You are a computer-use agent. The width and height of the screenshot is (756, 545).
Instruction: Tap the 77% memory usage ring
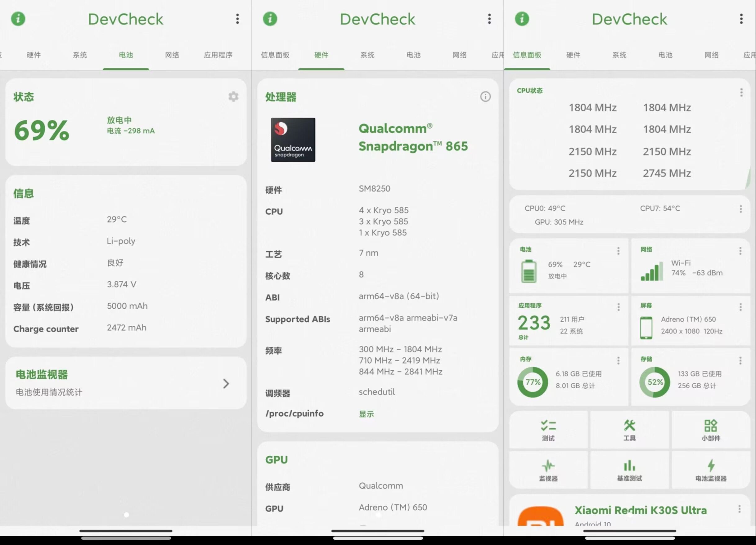coord(532,382)
